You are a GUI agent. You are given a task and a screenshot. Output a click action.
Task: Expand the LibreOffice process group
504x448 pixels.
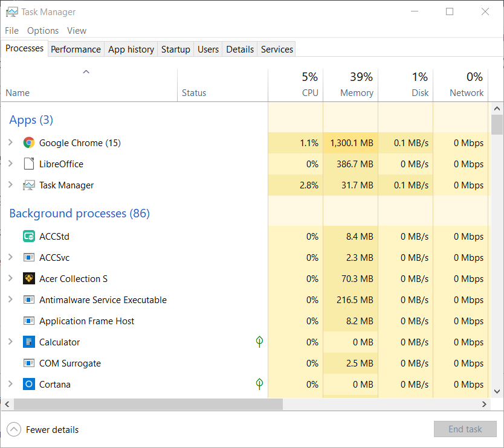(10, 164)
